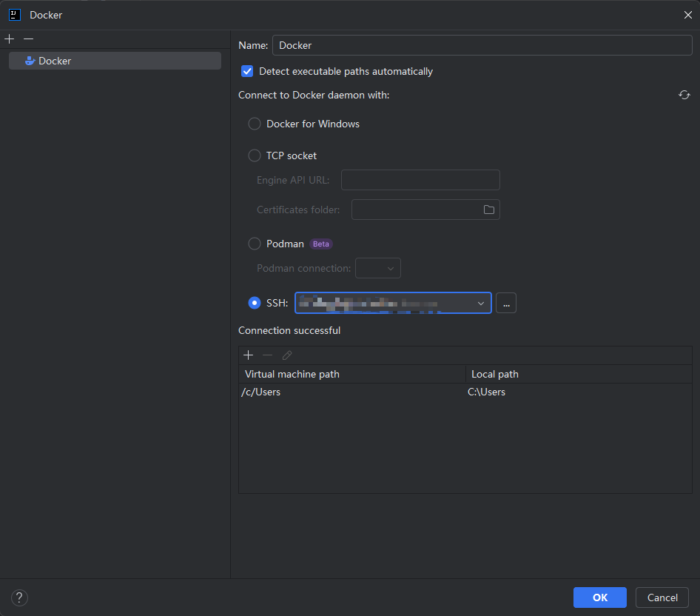700x616 pixels.
Task: Dismiss the dialog with Cancel
Action: click(x=662, y=597)
